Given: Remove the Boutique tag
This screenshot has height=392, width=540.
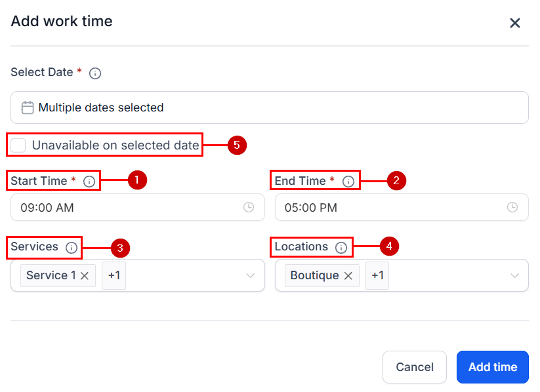Looking at the screenshot, I should tap(348, 275).
